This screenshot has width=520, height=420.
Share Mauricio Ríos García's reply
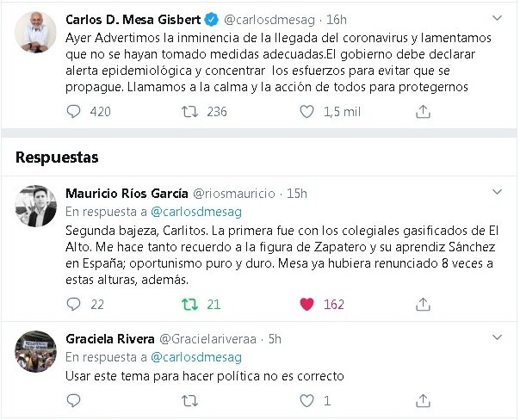(x=423, y=304)
